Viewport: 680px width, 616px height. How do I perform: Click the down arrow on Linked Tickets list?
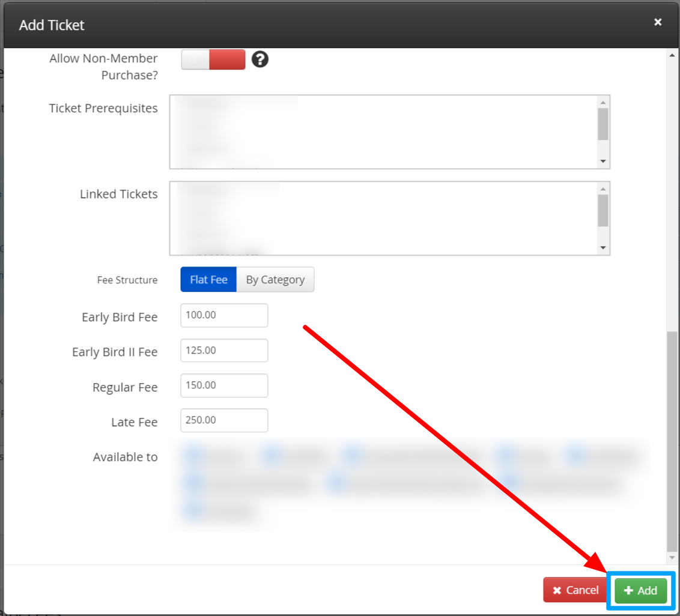pyautogui.click(x=604, y=247)
